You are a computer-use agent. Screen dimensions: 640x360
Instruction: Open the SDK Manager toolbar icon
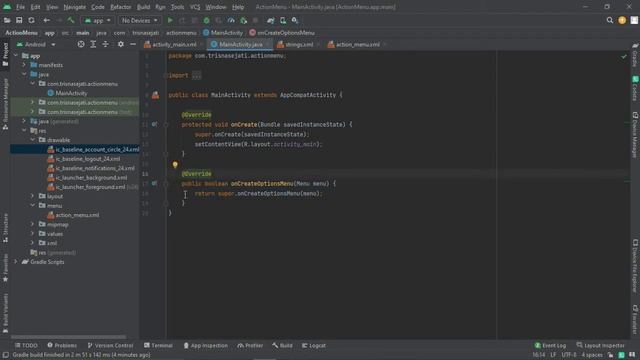click(x=295, y=20)
